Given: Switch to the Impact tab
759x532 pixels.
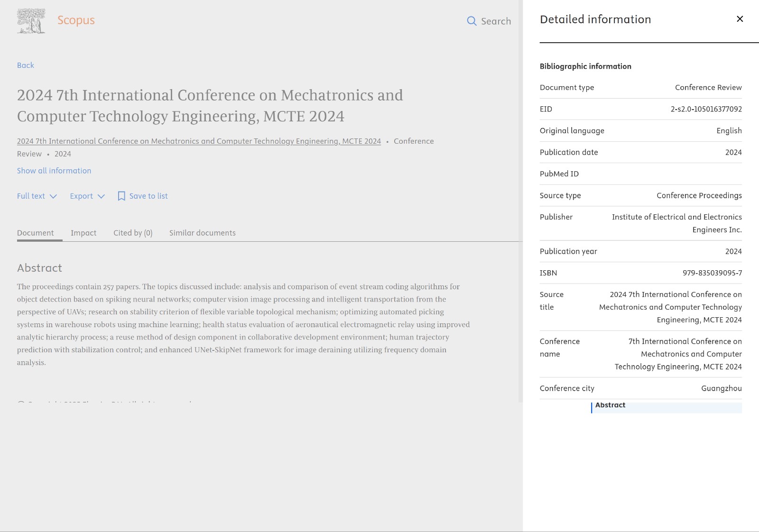Looking at the screenshot, I should pos(83,233).
